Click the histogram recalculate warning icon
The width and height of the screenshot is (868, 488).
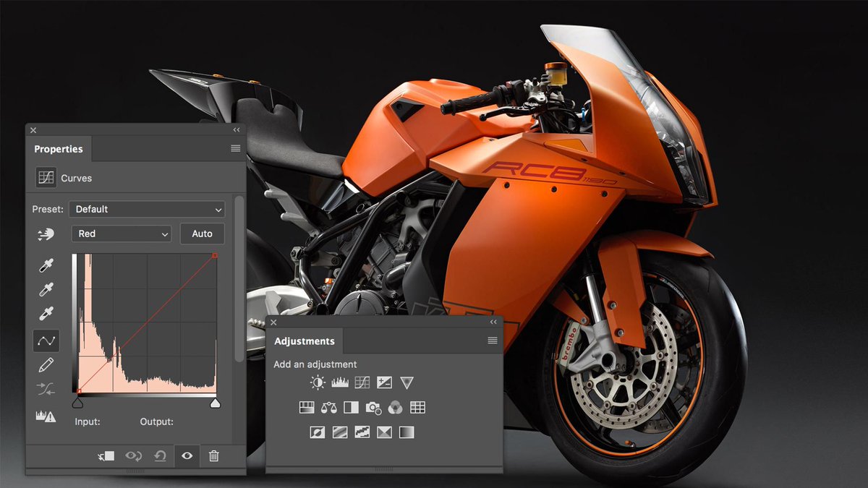(x=46, y=416)
